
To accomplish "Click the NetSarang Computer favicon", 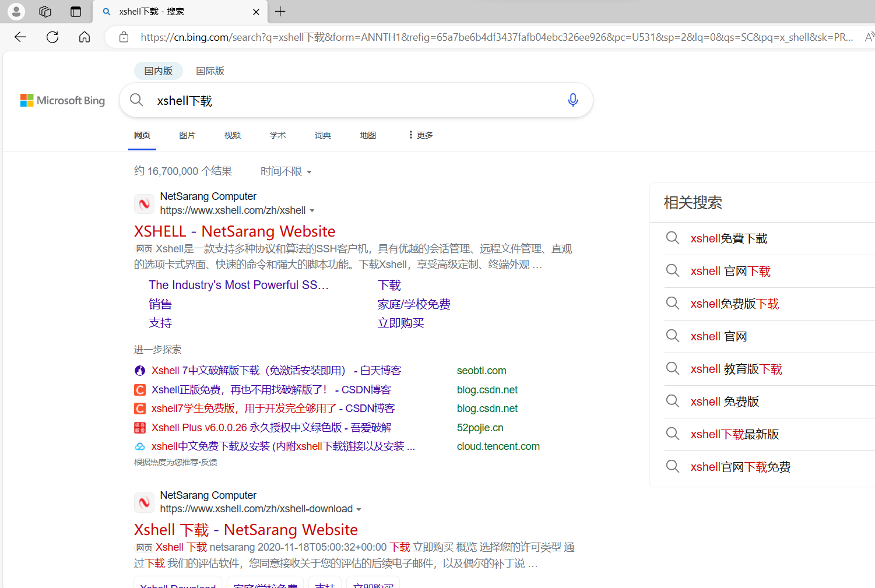I will tap(144, 204).
